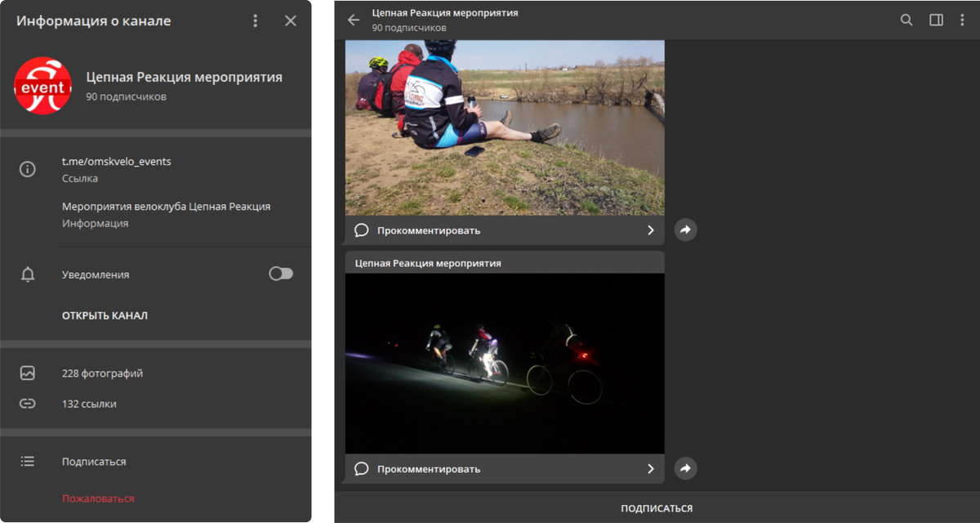Click Подписаться in the info panel
The image size is (980, 523).
94,462
